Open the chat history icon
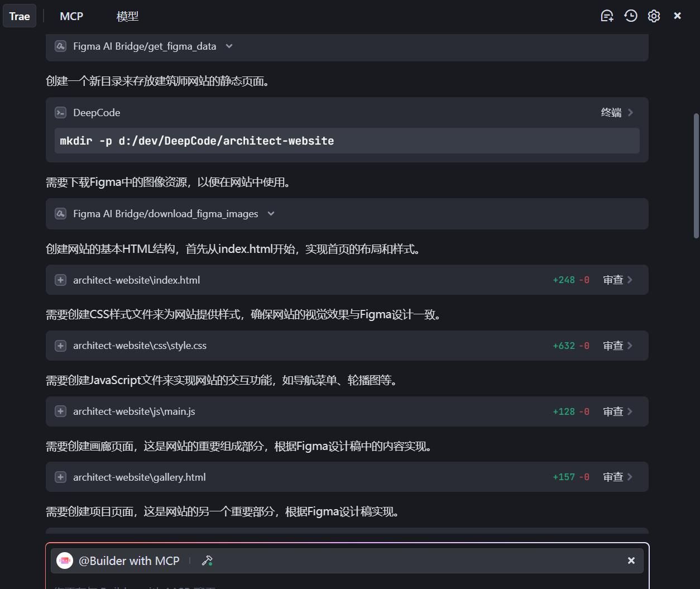This screenshot has height=589, width=700. (630, 16)
